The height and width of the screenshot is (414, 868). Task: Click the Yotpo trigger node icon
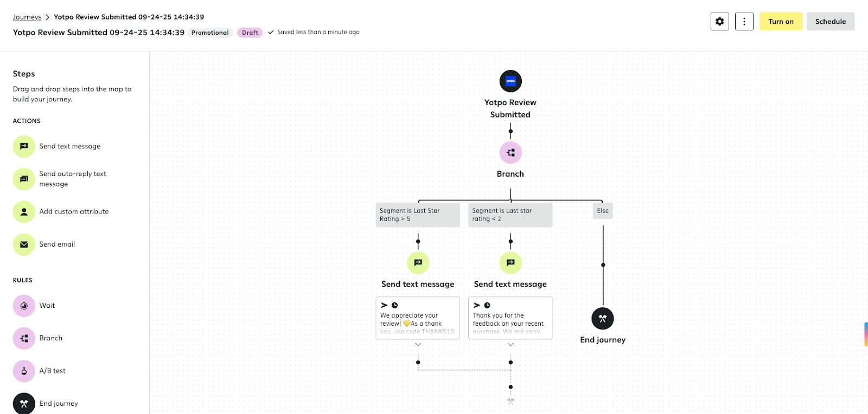pos(510,81)
